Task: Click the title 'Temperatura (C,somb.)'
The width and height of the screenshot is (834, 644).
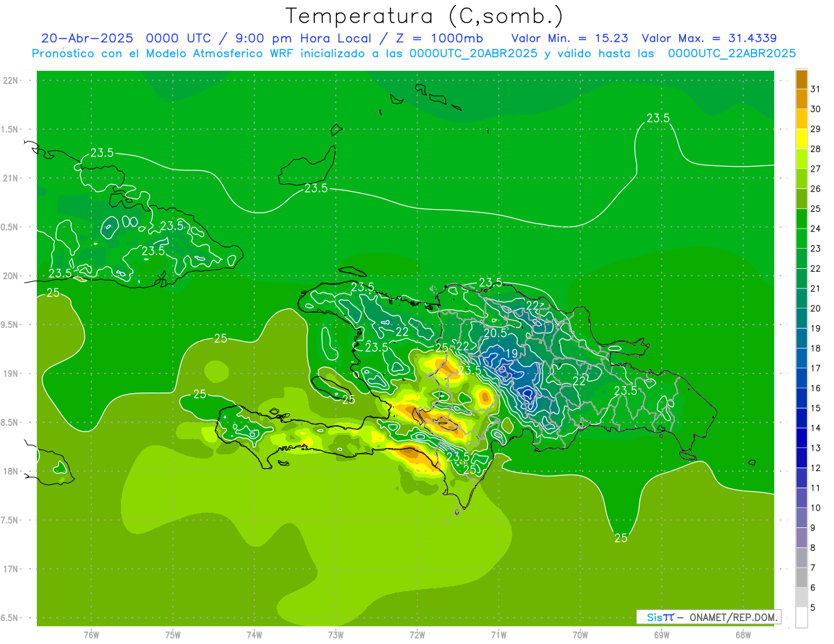Action: coord(425,16)
